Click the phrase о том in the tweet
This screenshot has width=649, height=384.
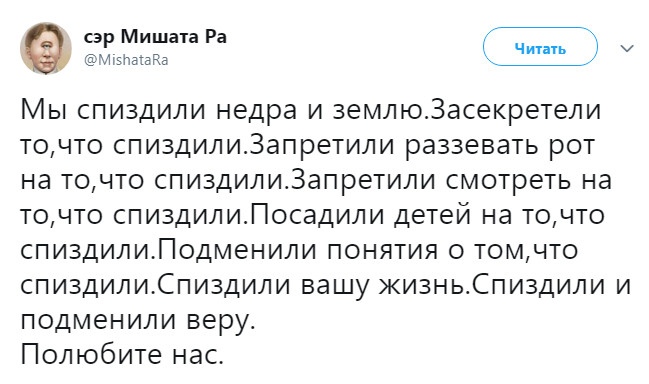(483, 250)
